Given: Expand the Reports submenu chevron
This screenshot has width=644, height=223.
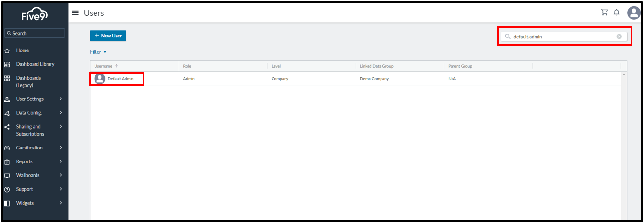Looking at the screenshot, I should click(x=61, y=161).
